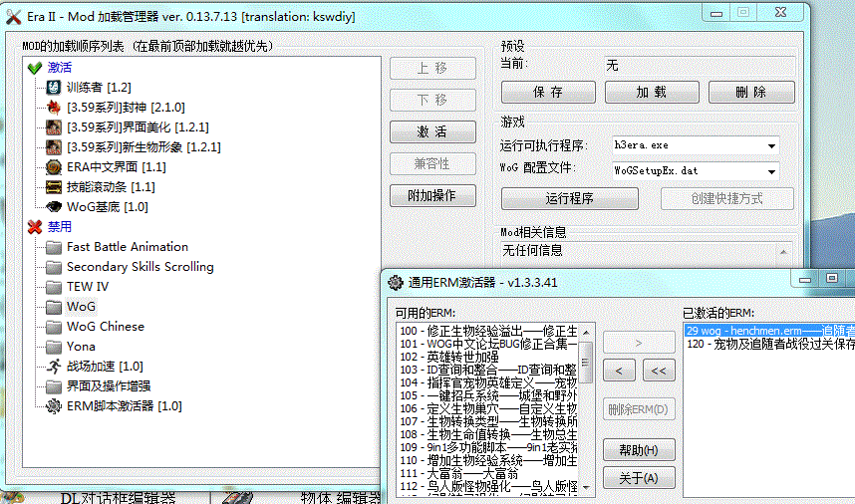The width and height of the screenshot is (855, 504).
Task: Select ERM entry 105 - 一键招兵系统
Action: tap(488, 395)
